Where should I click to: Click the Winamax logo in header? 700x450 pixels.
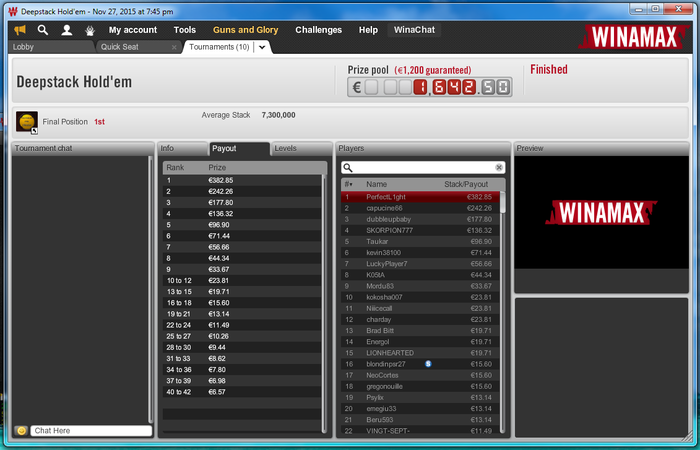[634, 37]
